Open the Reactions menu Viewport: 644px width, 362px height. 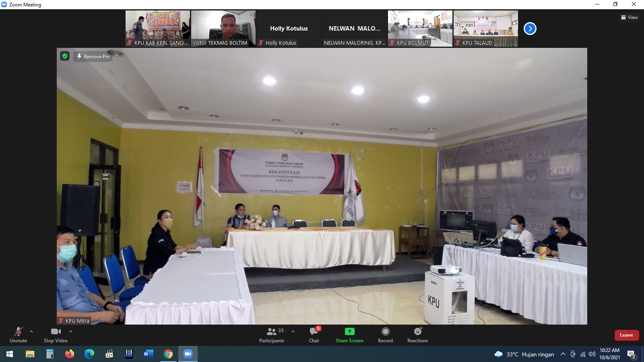coord(417,335)
